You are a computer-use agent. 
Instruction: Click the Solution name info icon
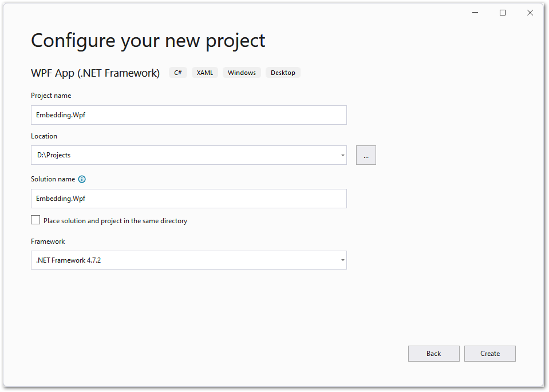tap(81, 179)
